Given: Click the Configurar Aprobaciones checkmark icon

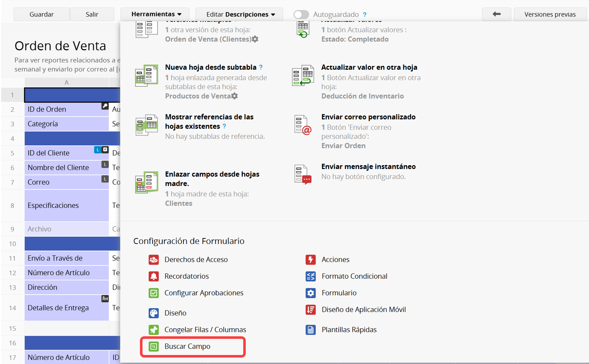Looking at the screenshot, I should point(154,293).
